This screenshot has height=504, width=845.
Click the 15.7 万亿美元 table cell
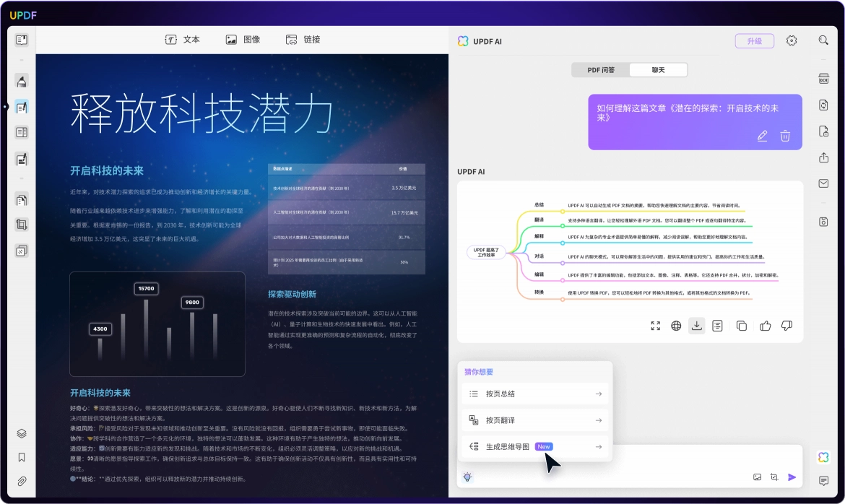(404, 213)
